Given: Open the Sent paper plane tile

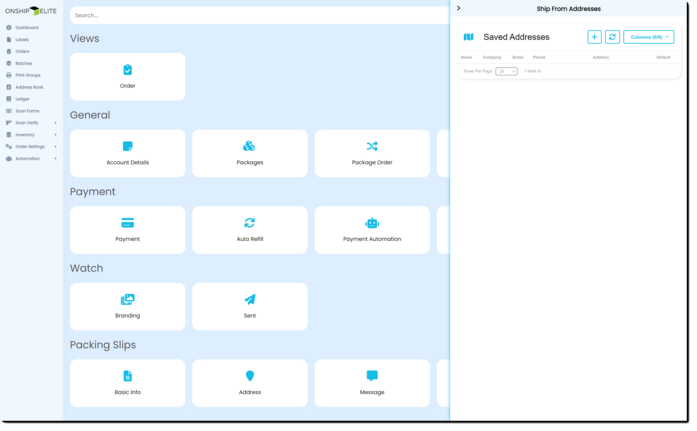Looking at the screenshot, I should click(x=249, y=306).
